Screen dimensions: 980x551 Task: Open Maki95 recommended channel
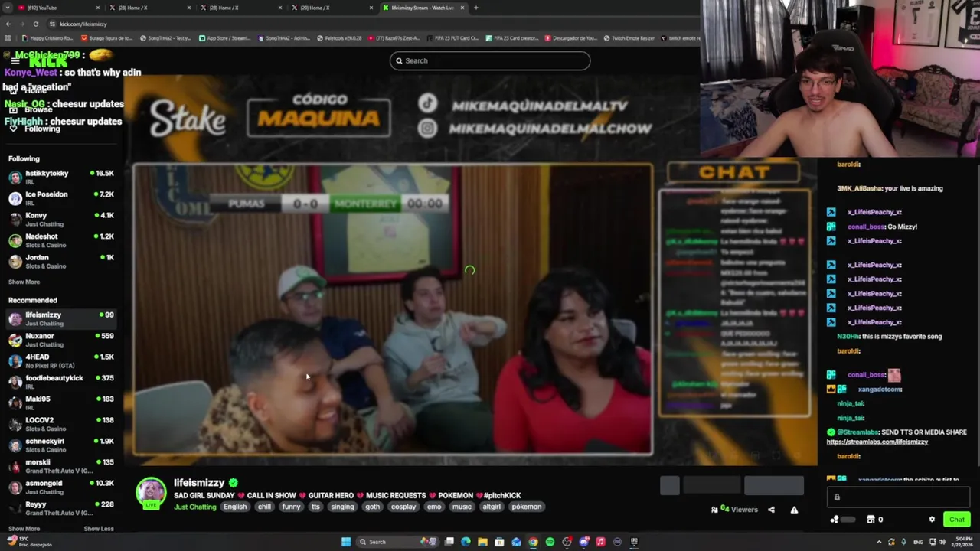pyautogui.click(x=61, y=403)
